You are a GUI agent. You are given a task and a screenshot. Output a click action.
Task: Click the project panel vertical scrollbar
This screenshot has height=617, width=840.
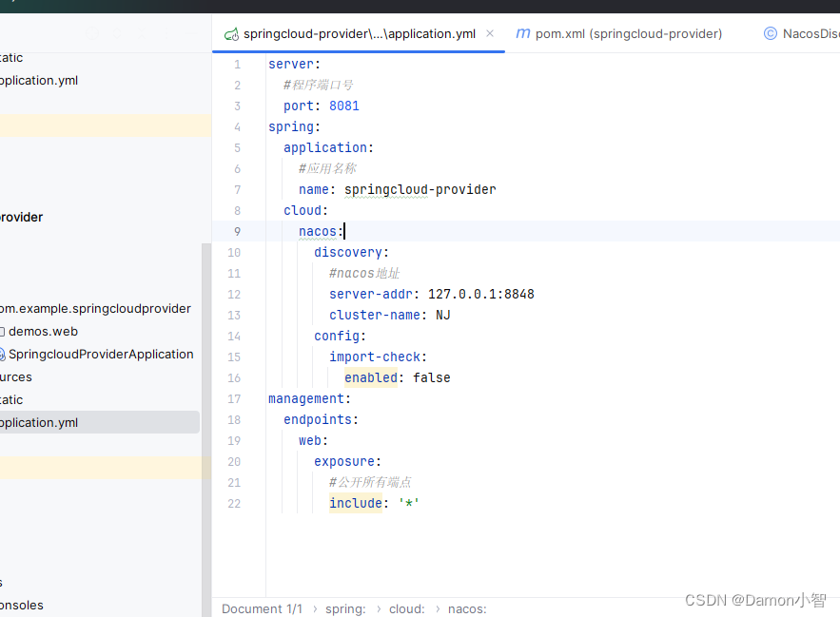point(206,429)
